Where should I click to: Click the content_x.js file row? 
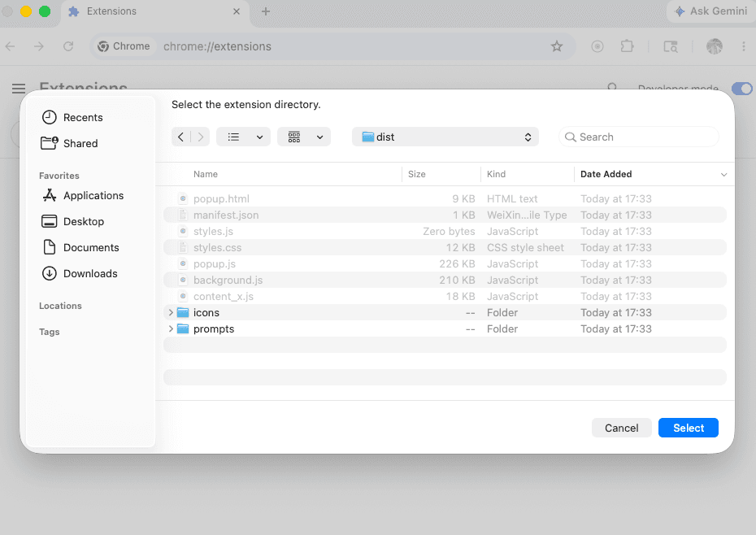click(x=445, y=296)
